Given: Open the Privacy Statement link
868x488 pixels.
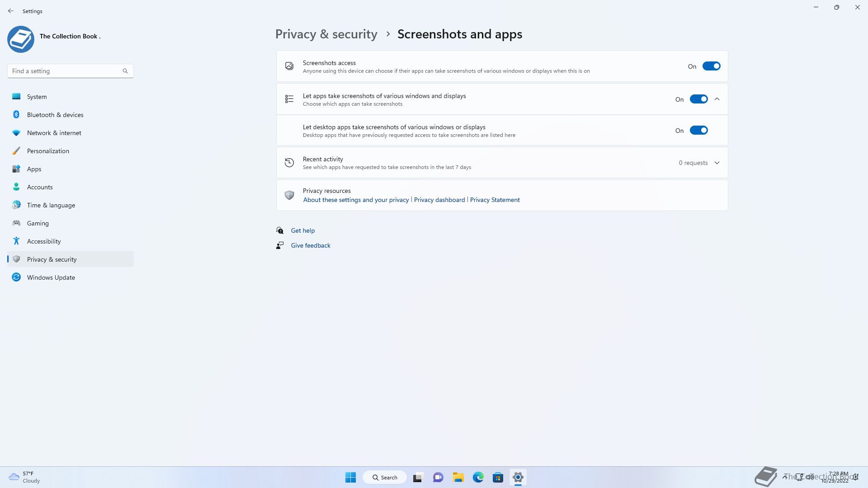Looking at the screenshot, I should click(495, 200).
